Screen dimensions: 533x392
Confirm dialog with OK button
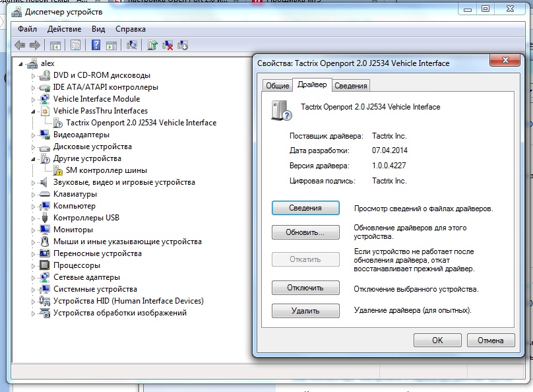click(x=437, y=341)
